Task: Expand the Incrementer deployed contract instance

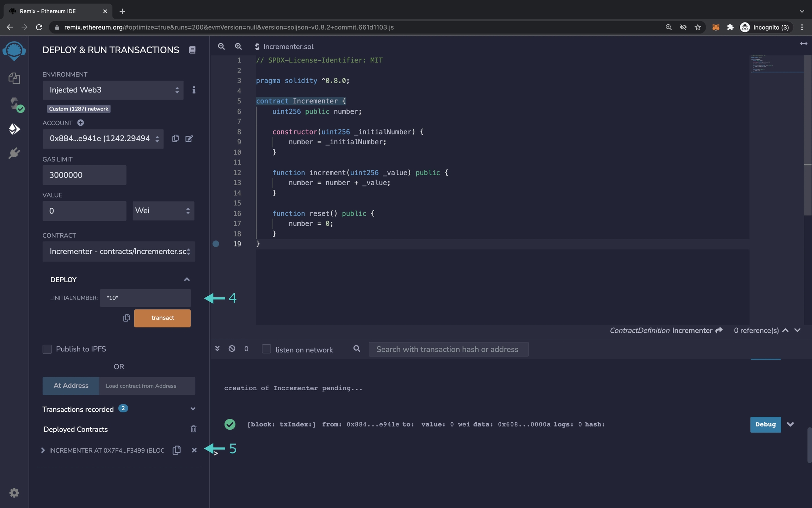Action: click(43, 450)
